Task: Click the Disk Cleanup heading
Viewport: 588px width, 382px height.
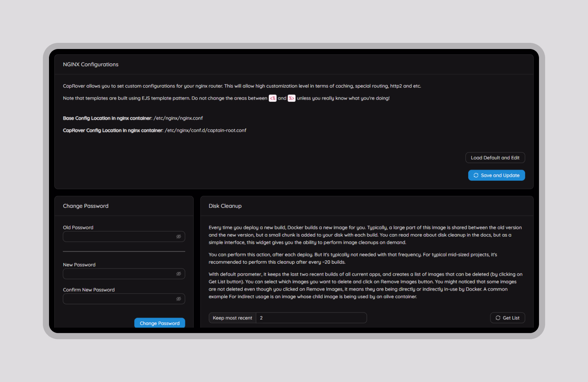Action: click(225, 206)
